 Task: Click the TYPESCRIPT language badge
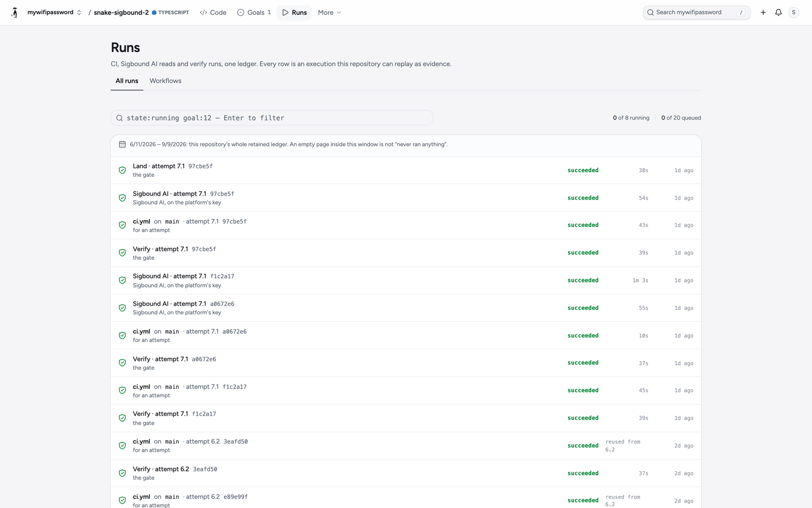tap(171, 12)
